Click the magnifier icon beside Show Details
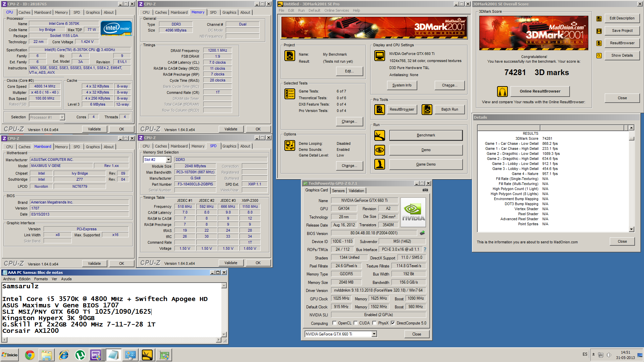Image resolution: width=644 pixels, height=362 pixels. pyautogui.click(x=599, y=56)
